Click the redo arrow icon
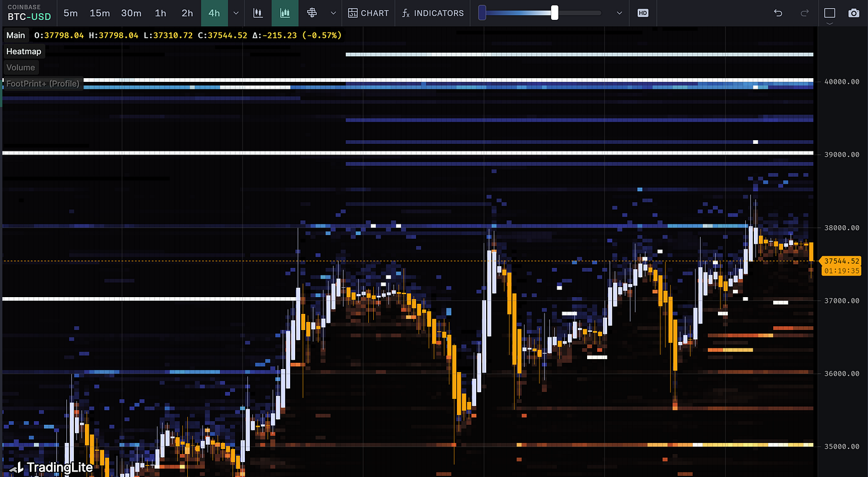This screenshot has width=868, height=477. (805, 12)
